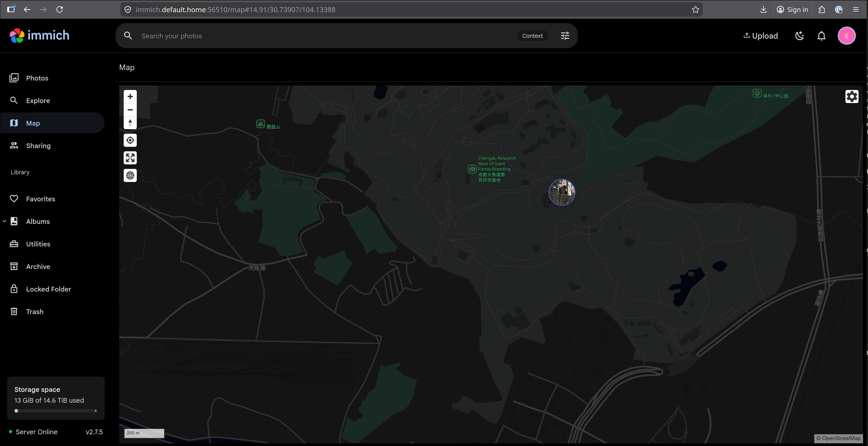Image resolution: width=868 pixels, height=446 pixels.
Task: Open map settings gear
Action: point(852,97)
